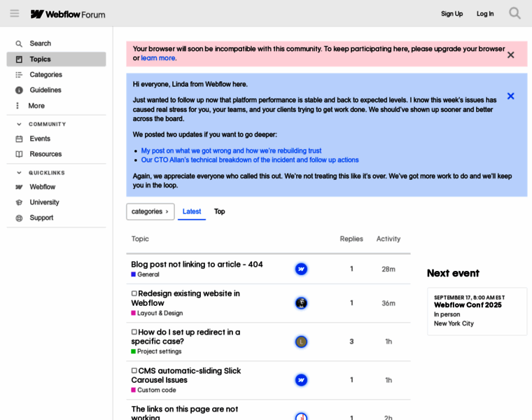The width and height of the screenshot is (532, 420).
Task: Click the Search icon in sidebar
Action: [19, 44]
